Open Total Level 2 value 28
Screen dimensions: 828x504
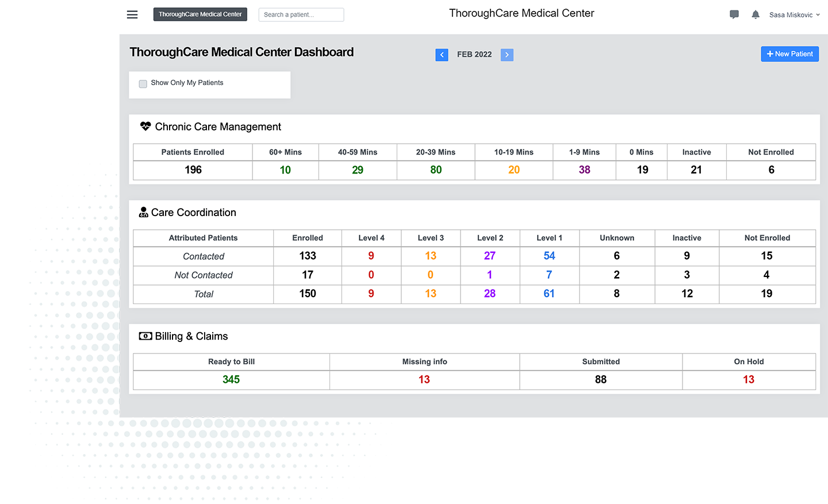489,294
